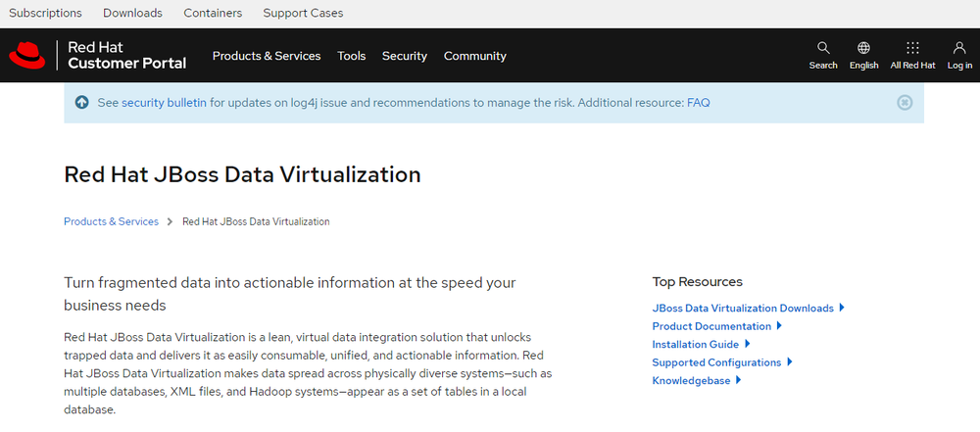
Task: Click the current breadcrumb 'Red Hat JBoss Data Virtualization'
Action: click(x=256, y=221)
